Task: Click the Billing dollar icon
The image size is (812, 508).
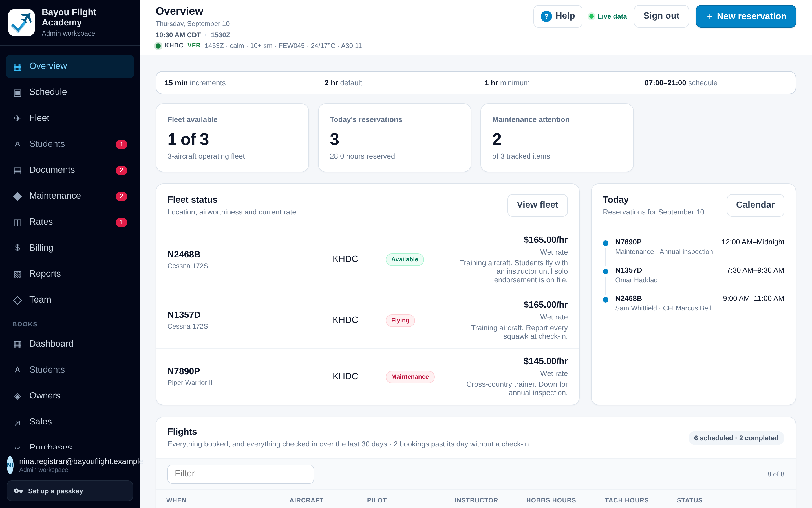Action: [x=17, y=248]
